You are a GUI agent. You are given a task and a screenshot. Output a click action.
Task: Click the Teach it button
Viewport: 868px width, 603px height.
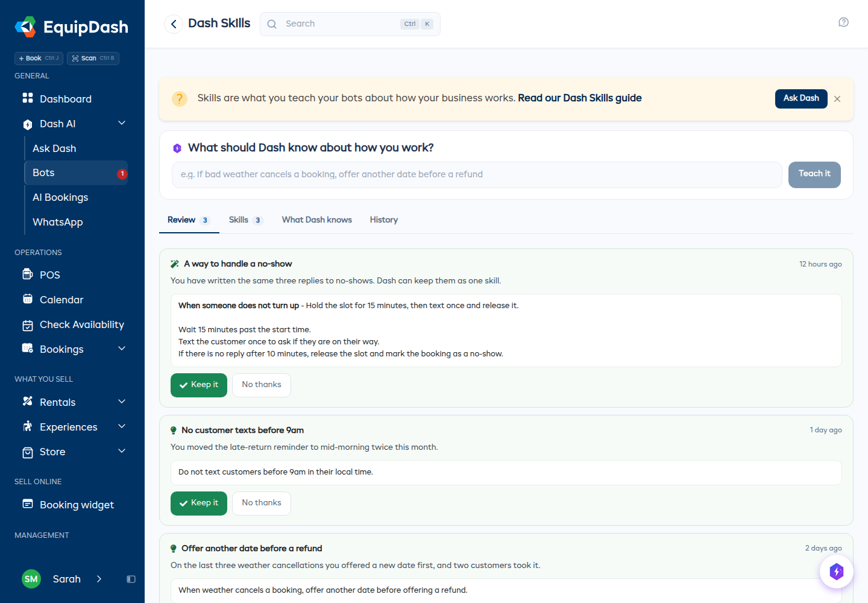click(814, 175)
